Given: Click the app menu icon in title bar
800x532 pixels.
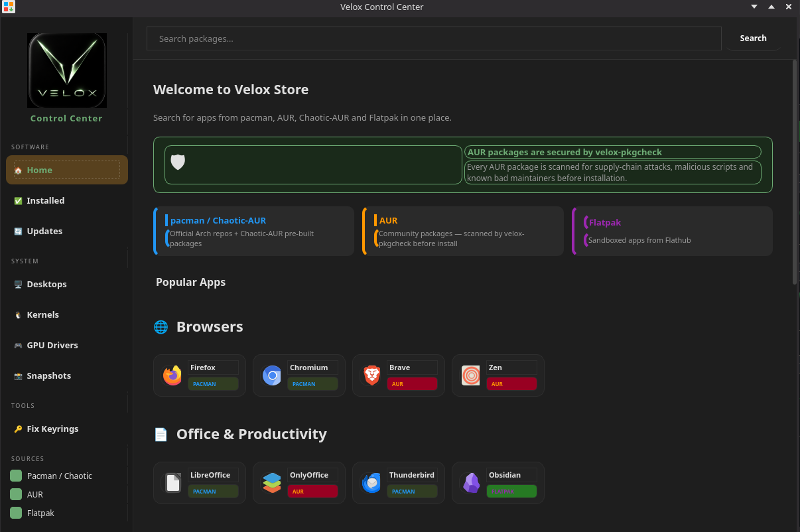Looking at the screenshot, I should click(9, 7).
